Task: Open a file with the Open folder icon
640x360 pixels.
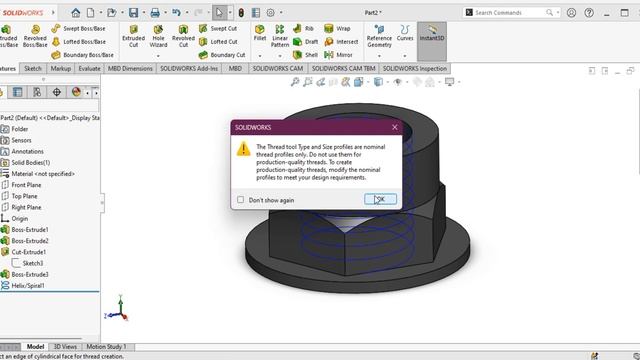Action: (x=111, y=13)
